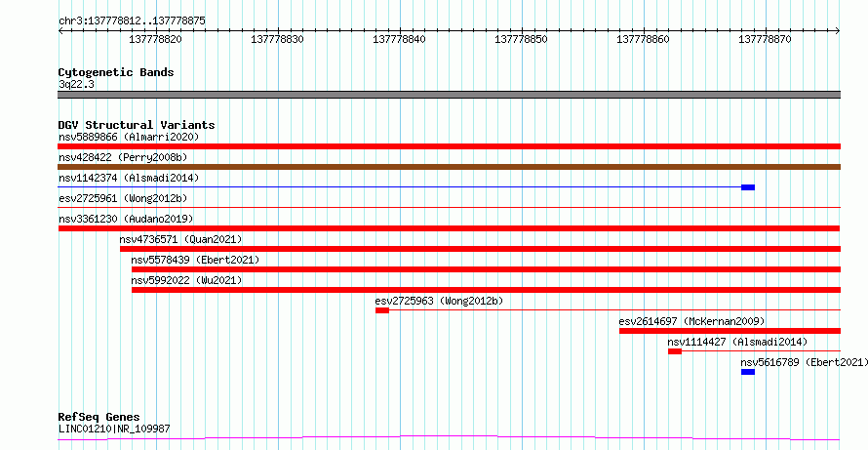Click the right arrow end of ruler
868x450 pixels.
(x=838, y=31)
